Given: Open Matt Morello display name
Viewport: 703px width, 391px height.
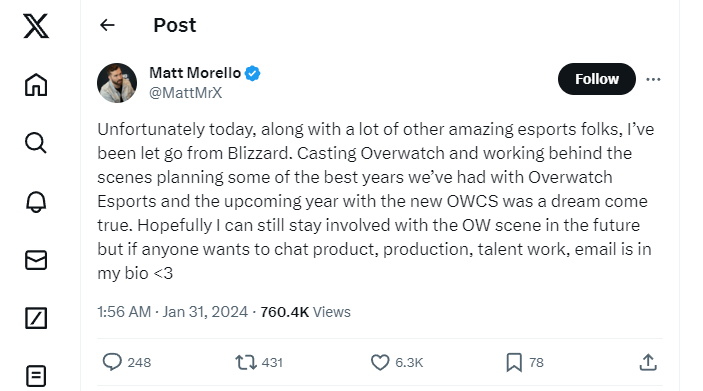Looking at the screenshot, I should tap(195, 73).
